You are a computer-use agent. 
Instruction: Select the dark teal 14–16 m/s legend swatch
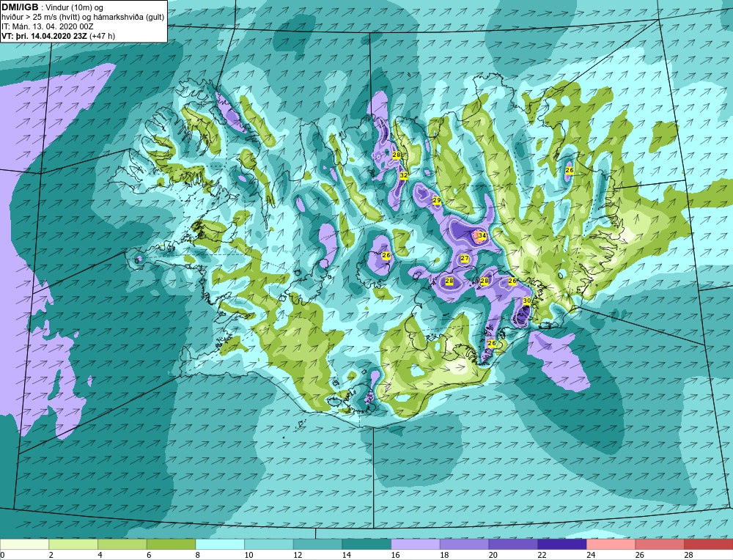click(x=366, y=544)
